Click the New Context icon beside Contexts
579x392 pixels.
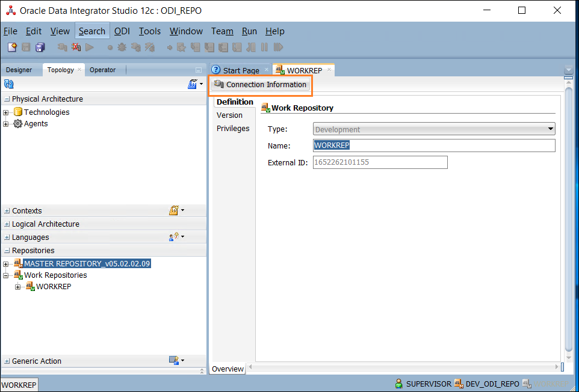tap(173, 210)
